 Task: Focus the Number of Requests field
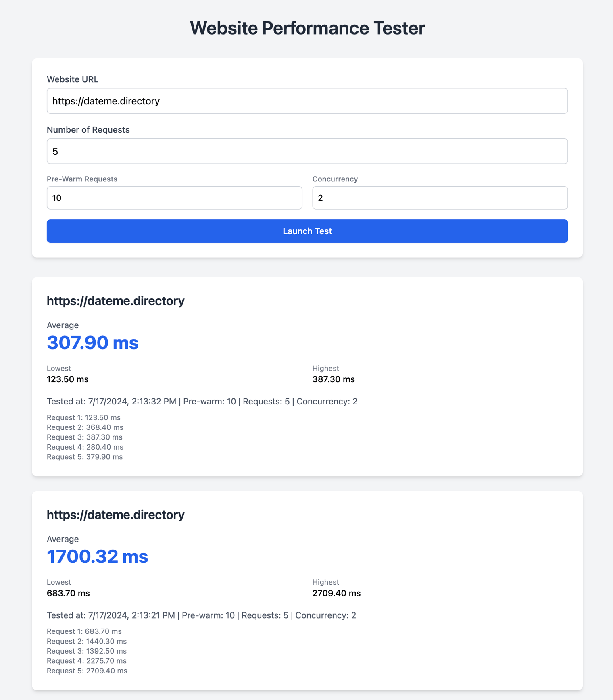pyautogui.click(x=307, y=151)
